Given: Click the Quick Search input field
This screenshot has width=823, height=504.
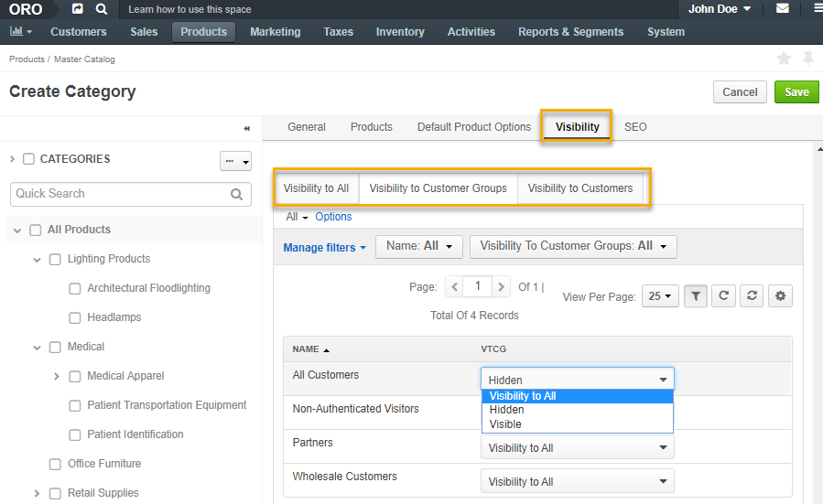Looking at the screenshot, I should click(x=119, y=194).
